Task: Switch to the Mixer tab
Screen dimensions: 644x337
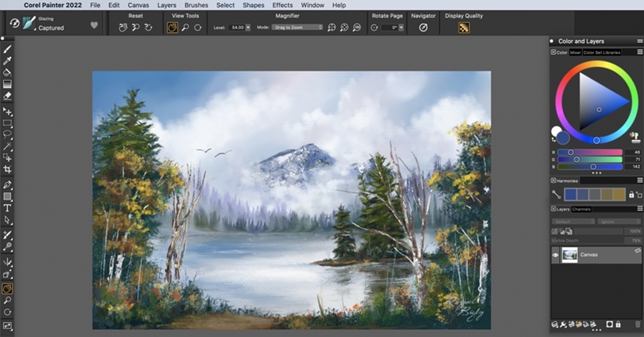Action: point(576,52)
